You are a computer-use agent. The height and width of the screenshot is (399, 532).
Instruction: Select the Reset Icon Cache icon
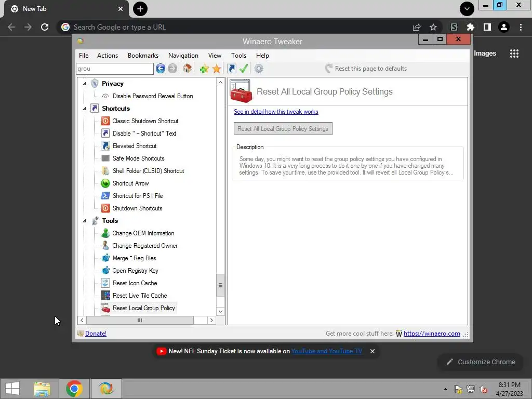(x=105, y=283)
